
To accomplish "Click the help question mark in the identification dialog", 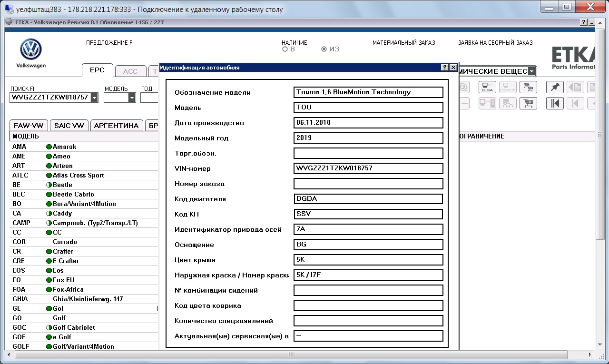I will coord(444,68).
